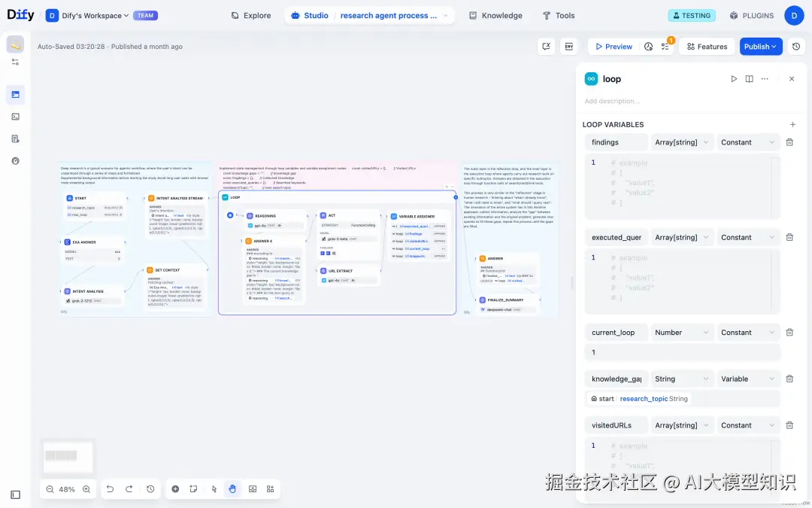This screenshot has height=508, width=812.
Task: Open the Studio tab
Action: (310, 16)
